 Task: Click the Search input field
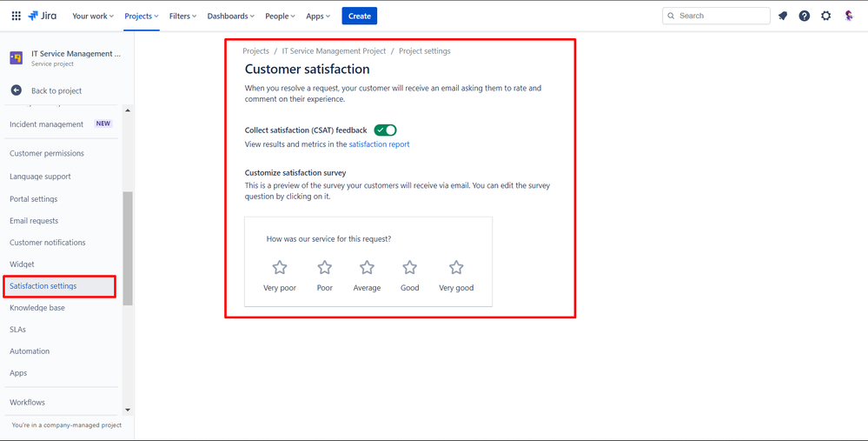pyautogui.click(x=716, y=16)
